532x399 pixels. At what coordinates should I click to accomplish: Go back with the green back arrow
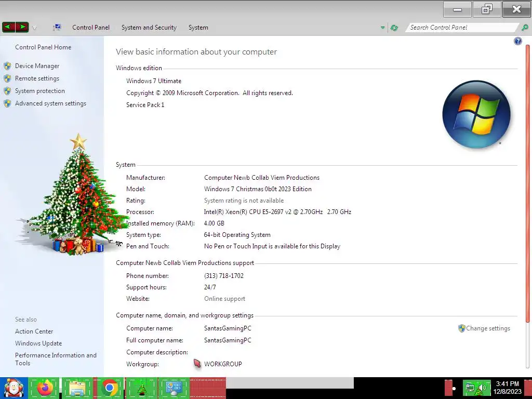[9, 27]
